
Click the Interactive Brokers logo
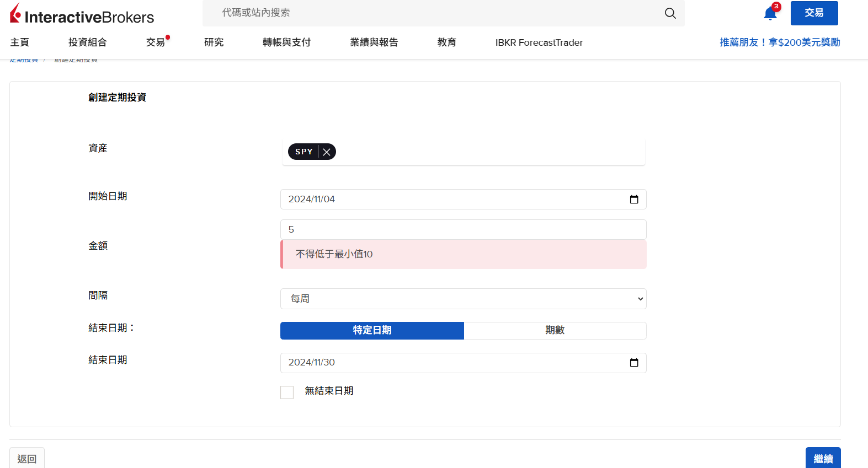[82, 14]
